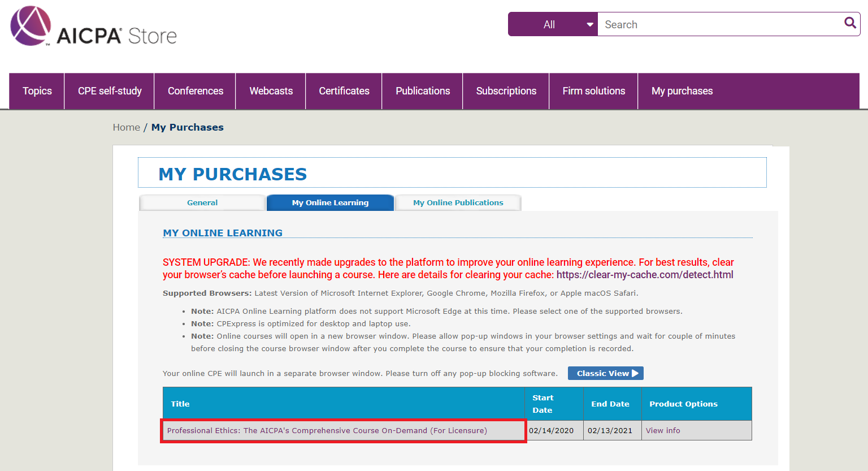Open My purchases from the navigation bar
This screenshot has height=471, width=868.
(x=682, y=91)
